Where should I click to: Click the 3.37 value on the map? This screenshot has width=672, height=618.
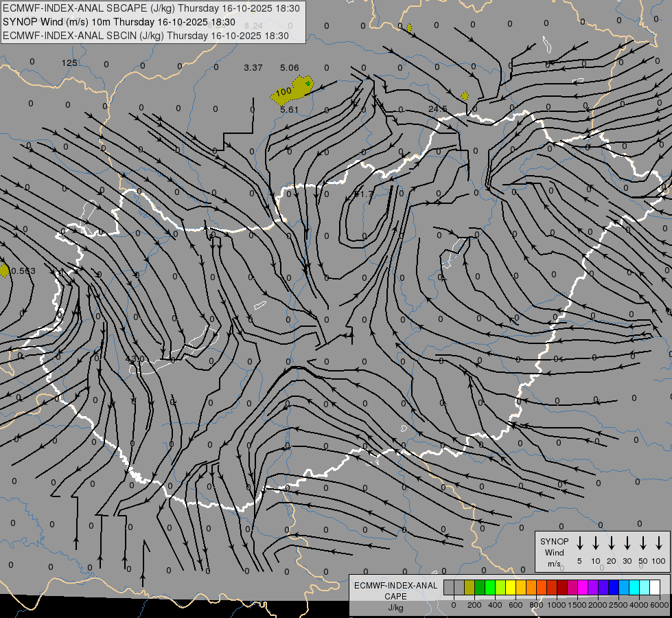253,68
